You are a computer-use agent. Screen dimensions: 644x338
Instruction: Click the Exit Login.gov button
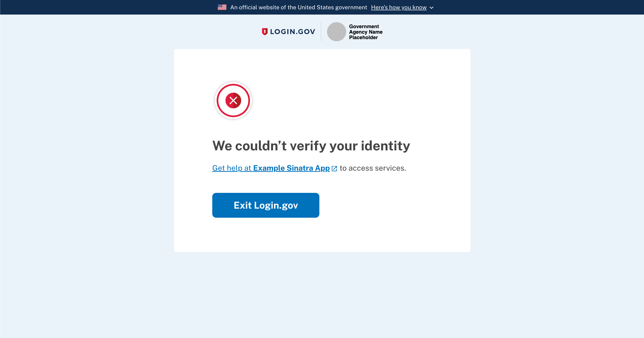coord(266,205)
